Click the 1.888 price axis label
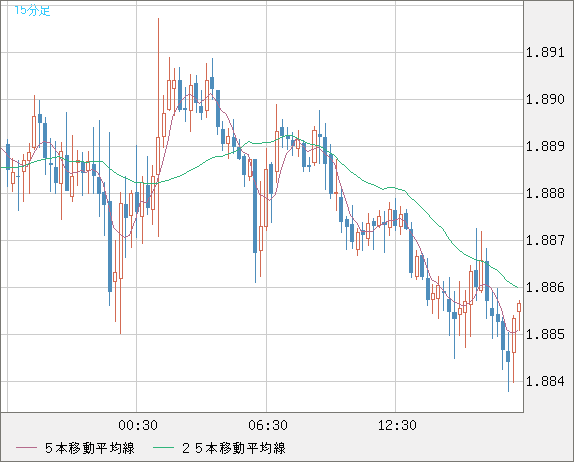Screen dimensions: 574x462 [x=545, y=193]
